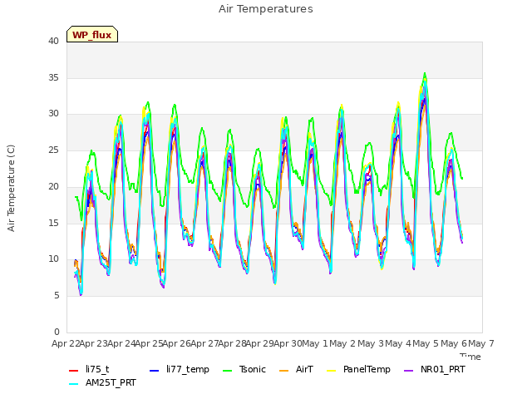
Task: Click the Time x-axis title
Action: [470, 357]
